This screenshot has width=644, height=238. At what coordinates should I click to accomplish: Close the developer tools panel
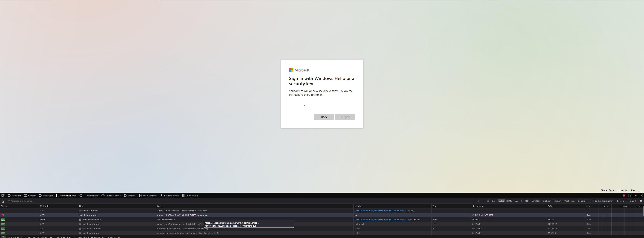(x=642, y=195)
